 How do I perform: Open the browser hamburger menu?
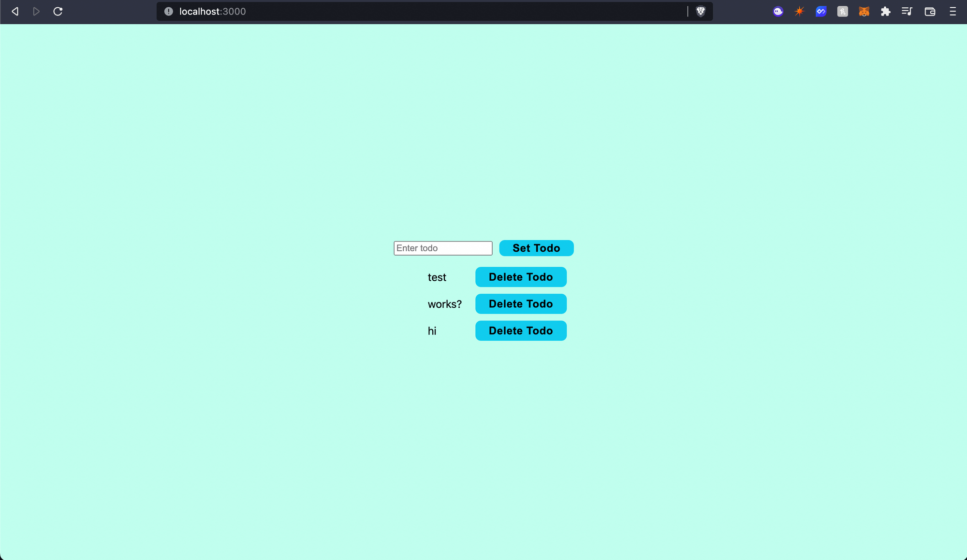(x=953, y=11)
